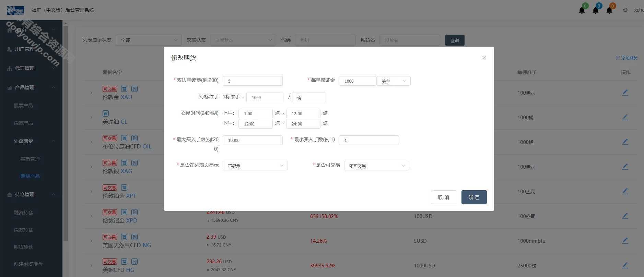The image size is (644, 277).
Task: Click the sidebar vertical scrollbar
Action: 66,134
